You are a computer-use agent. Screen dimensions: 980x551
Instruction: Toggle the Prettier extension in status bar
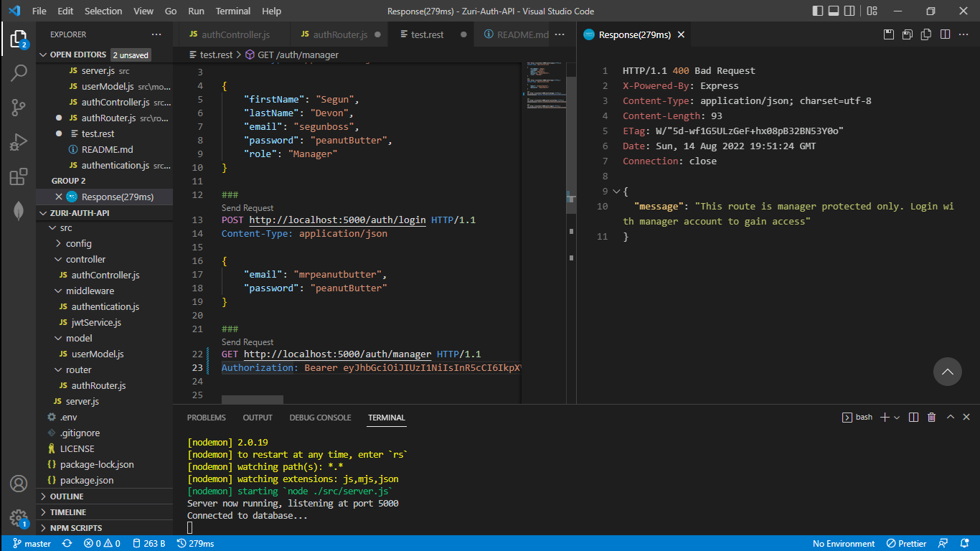[906, 543]
